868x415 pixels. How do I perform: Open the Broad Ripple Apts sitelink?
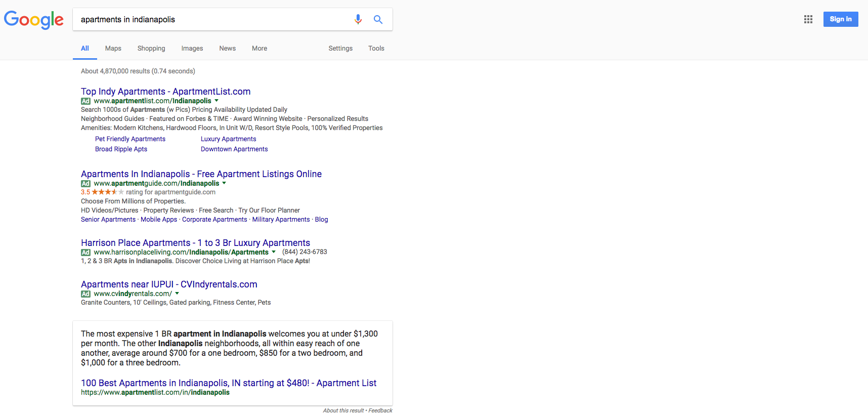pos(121,149)
